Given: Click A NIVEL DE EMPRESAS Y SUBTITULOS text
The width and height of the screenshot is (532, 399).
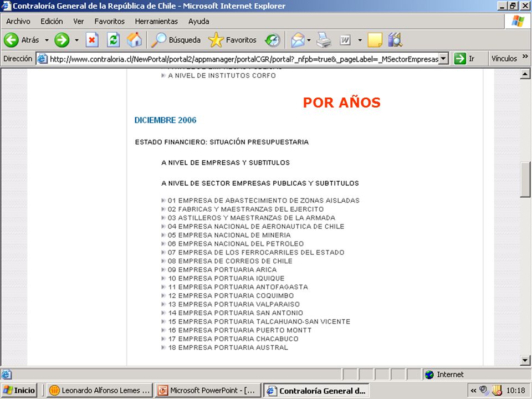Looking at the screenshot, I should point(226,163).
